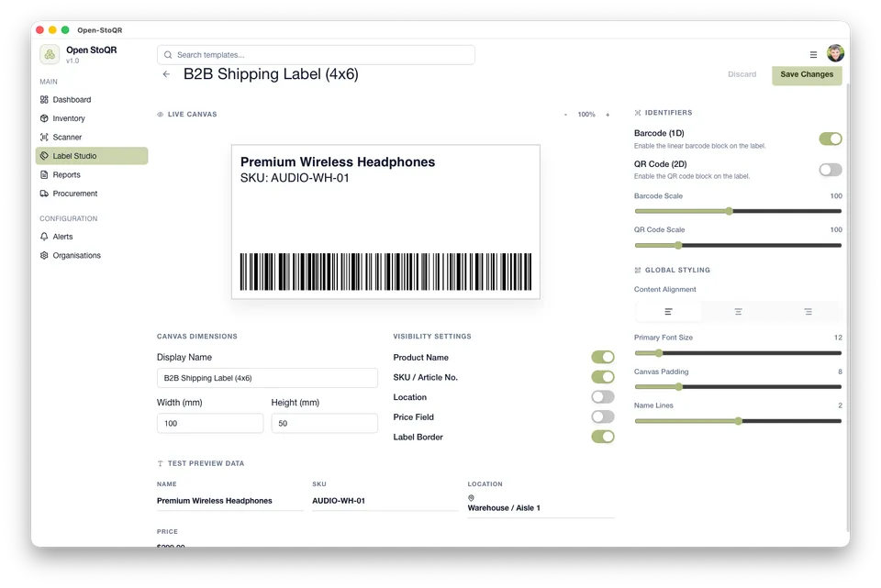Viewport: 881px width, 588px height.
Task: Click Save Changes button
Action: click(x=807, y=74)
